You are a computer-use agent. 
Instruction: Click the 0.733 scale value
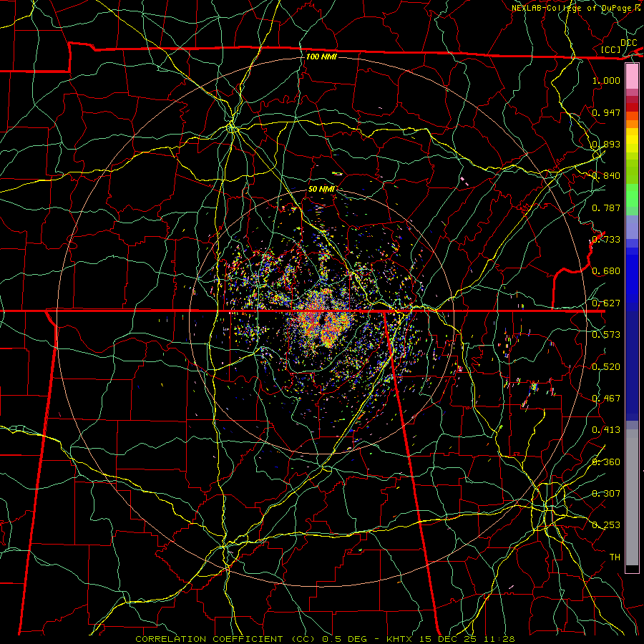click(x=606, y=240)
